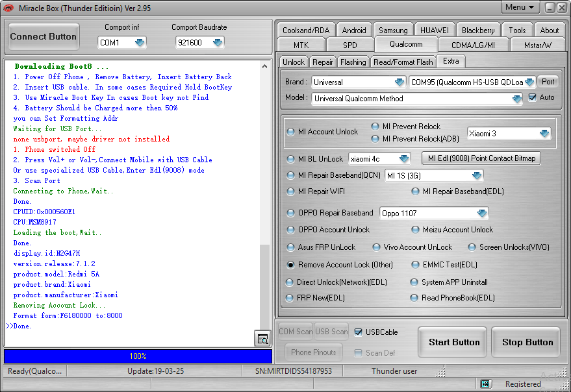Viewport: 571px width, 392px height.
Task: Choose Read PhoneBook(EDL) option
Action: click(452, 298)
